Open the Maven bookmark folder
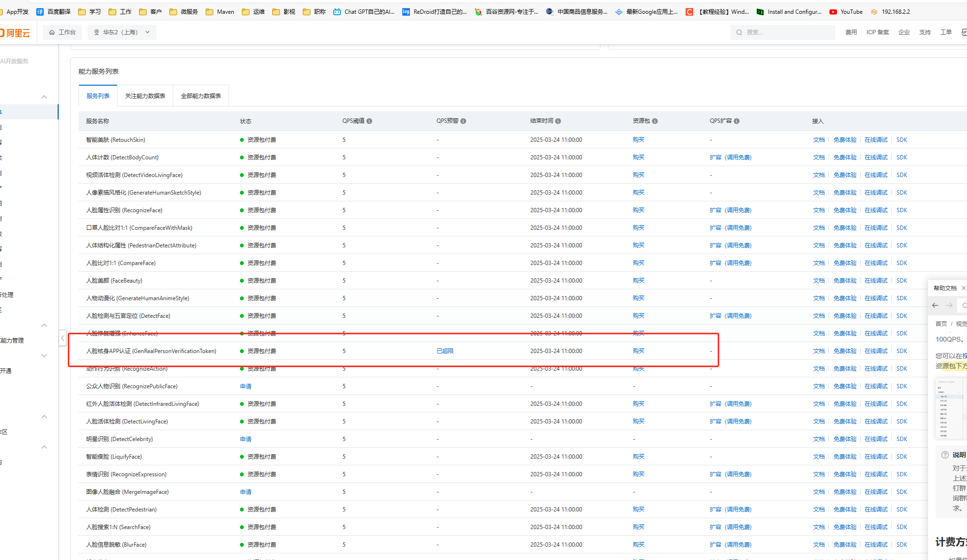967x560 pixels. click(220, 11)
